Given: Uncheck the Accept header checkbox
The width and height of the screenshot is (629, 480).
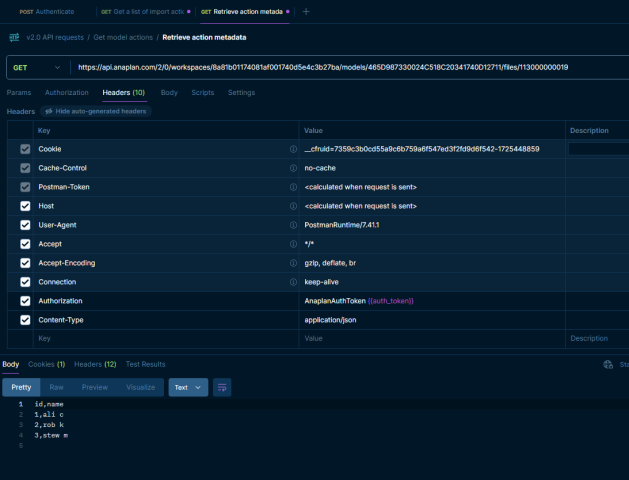Looking at the screenshot, I should pos(25,244).
